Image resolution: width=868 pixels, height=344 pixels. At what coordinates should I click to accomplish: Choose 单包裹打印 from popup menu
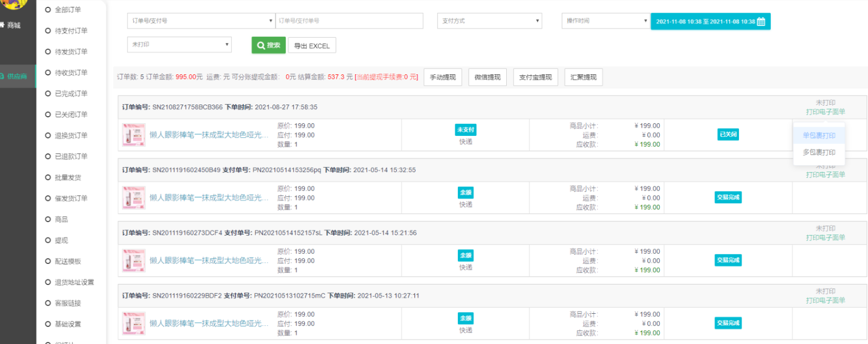pos(819,136)
